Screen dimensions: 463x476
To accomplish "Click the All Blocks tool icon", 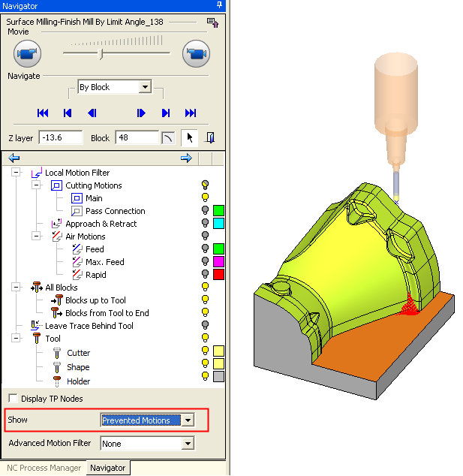I will point(37,288).
